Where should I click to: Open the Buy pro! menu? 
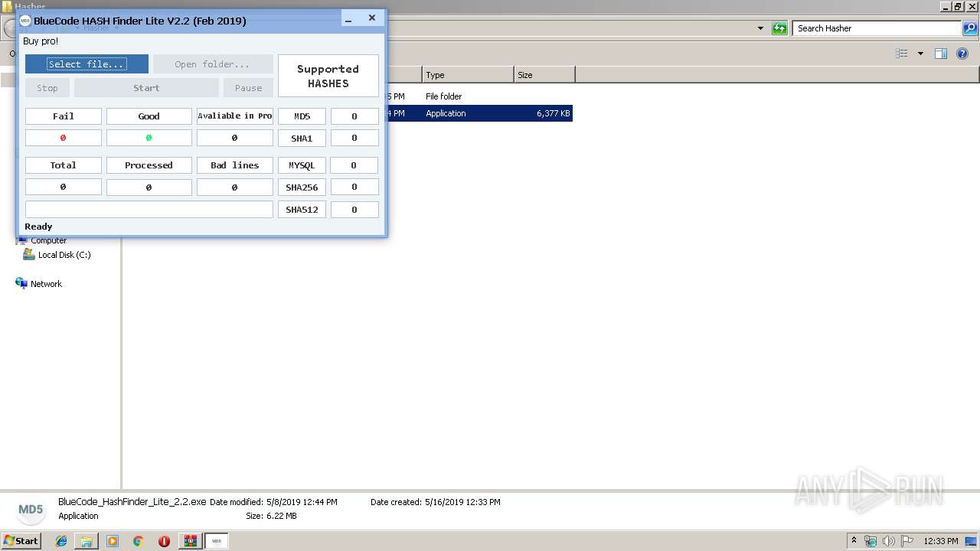(x=41, y=41)
